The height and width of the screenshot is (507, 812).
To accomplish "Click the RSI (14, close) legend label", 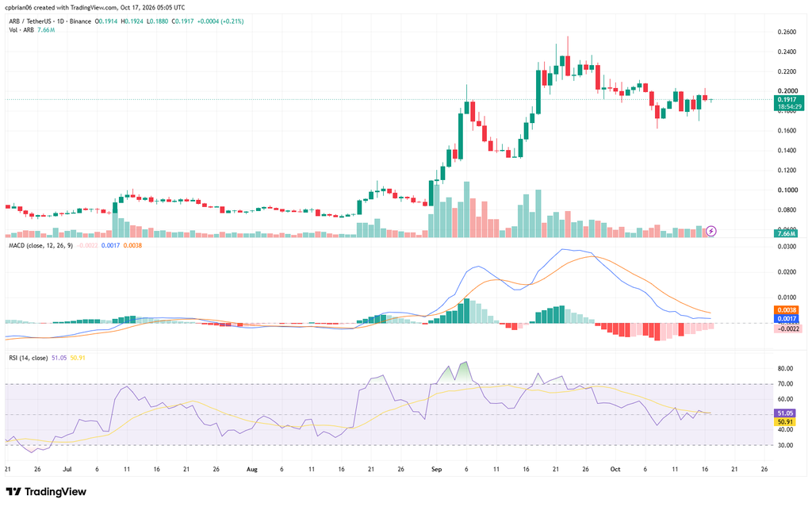I will tap(28, 358).
